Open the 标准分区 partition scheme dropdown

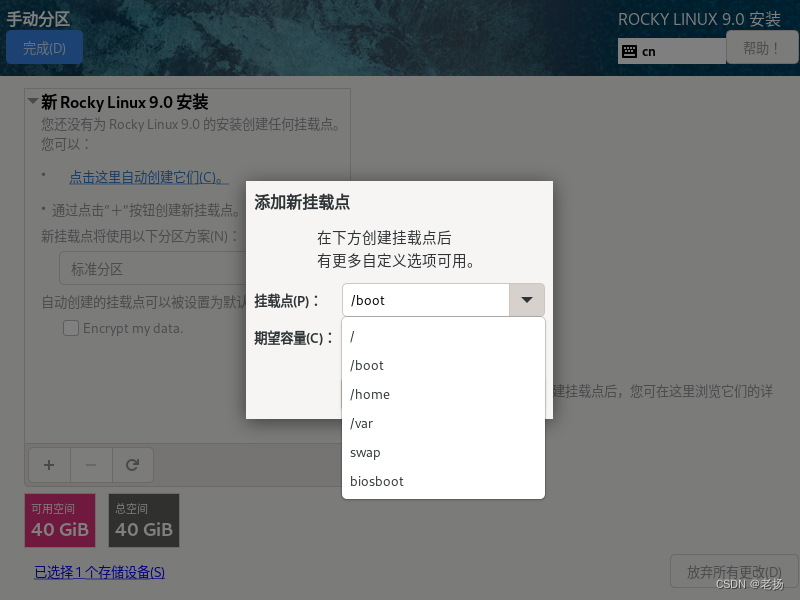(153, 268)
